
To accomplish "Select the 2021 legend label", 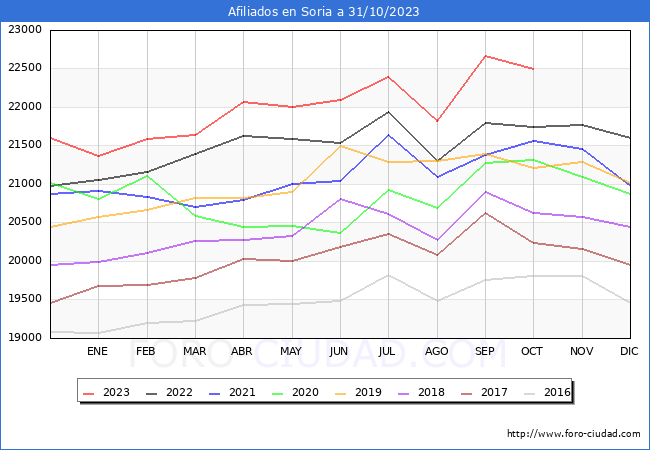I will (242, 392).
